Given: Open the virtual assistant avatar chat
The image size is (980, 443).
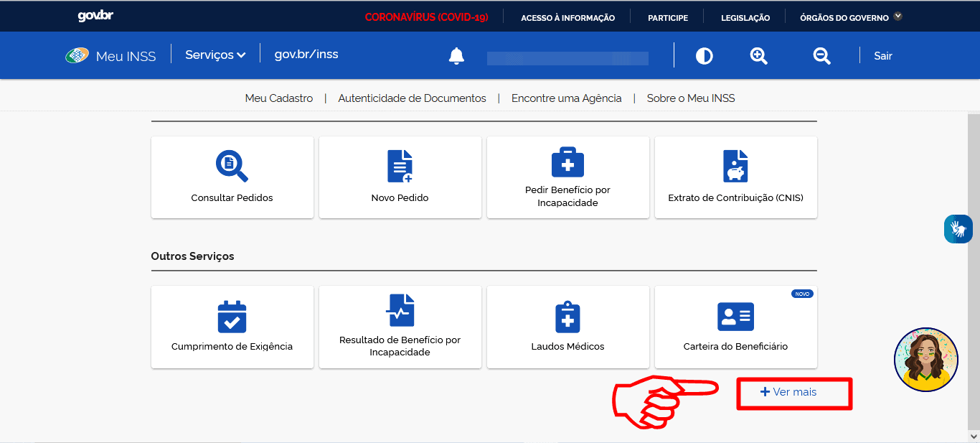Looking at the screenshot, I should coord(926,360).
